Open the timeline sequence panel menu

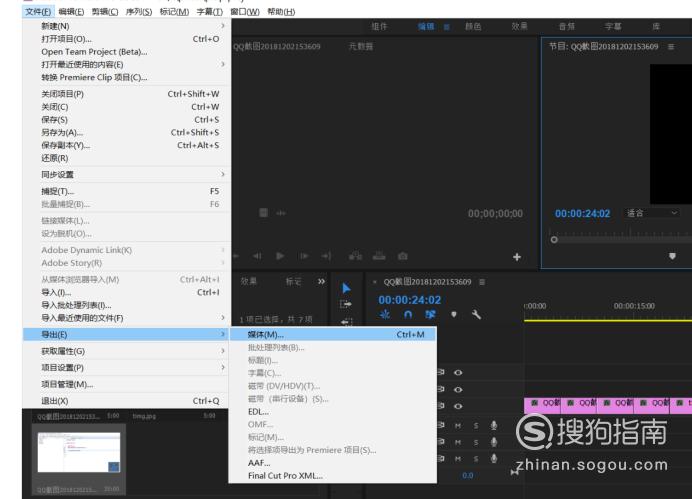[482, 282]
